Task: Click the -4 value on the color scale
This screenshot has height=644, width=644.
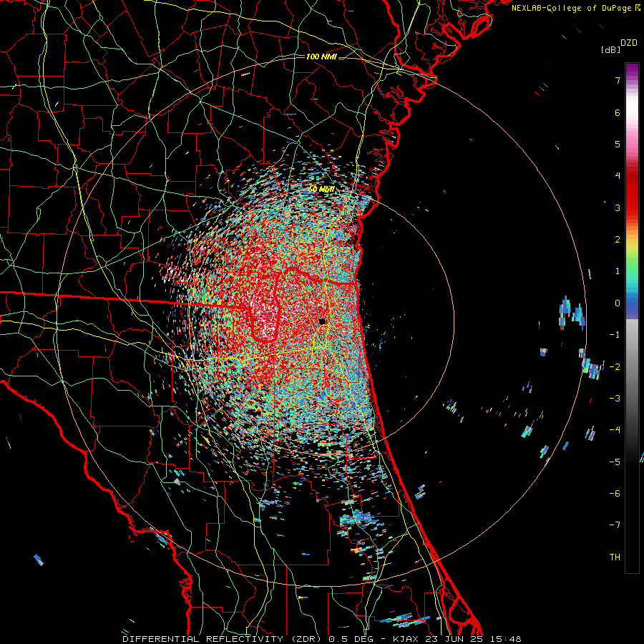Action: (x=615, y=430)
